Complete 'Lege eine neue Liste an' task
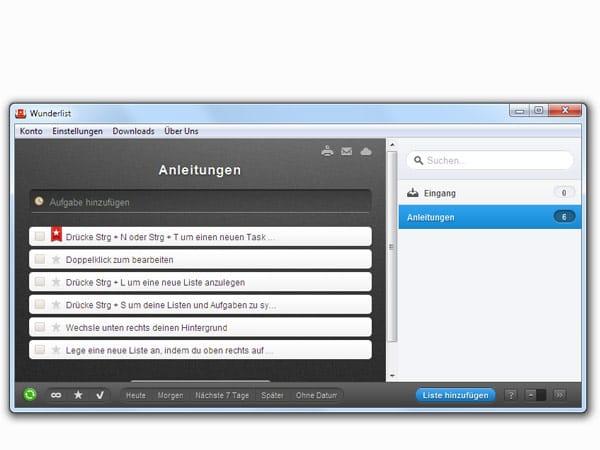 [x=40, y=350]
